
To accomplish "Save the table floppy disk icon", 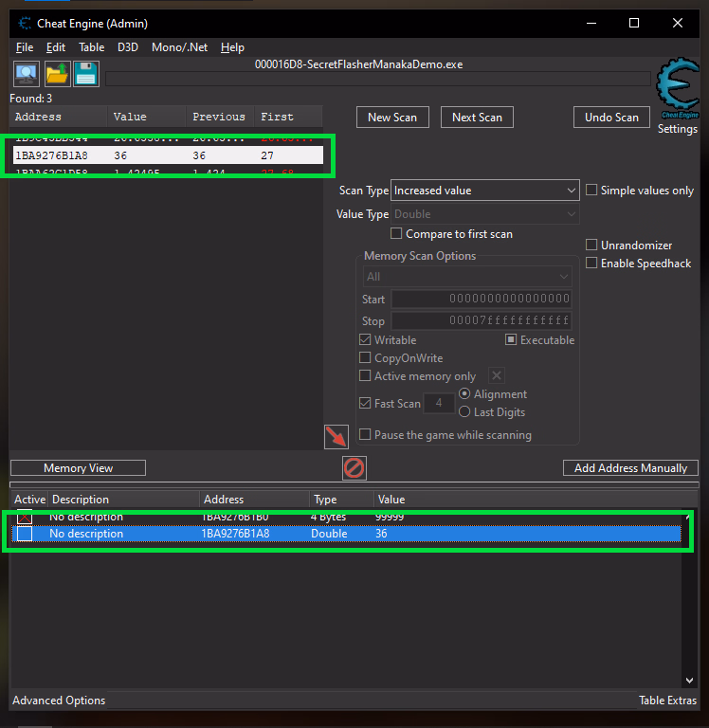I will pyautogui.click(x=86, y=73).
